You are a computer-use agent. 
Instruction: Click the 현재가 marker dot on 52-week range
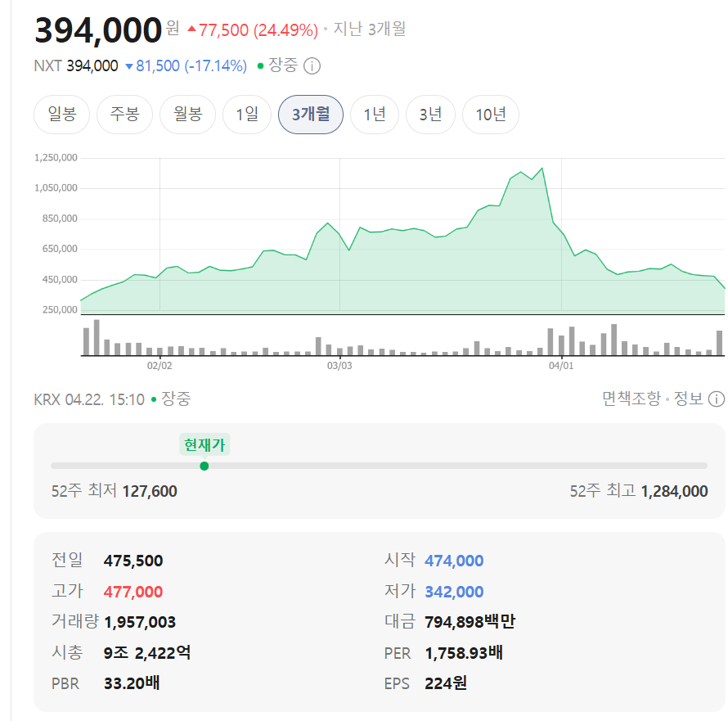coord(204,466)
